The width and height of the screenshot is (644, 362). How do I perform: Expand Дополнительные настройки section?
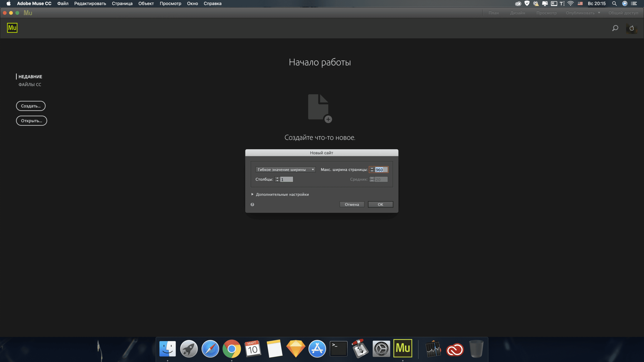[252, 194]
